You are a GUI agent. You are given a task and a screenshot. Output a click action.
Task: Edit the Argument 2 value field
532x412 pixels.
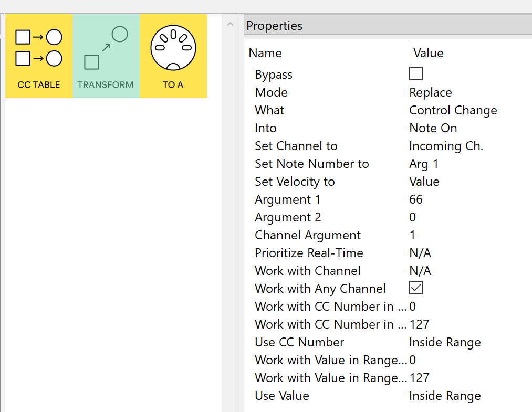pyautogui.click(x=413, y=217)
